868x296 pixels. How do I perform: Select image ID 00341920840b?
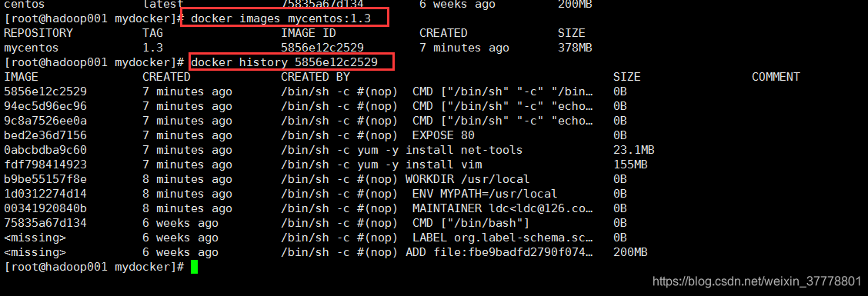tap(45, 208)
